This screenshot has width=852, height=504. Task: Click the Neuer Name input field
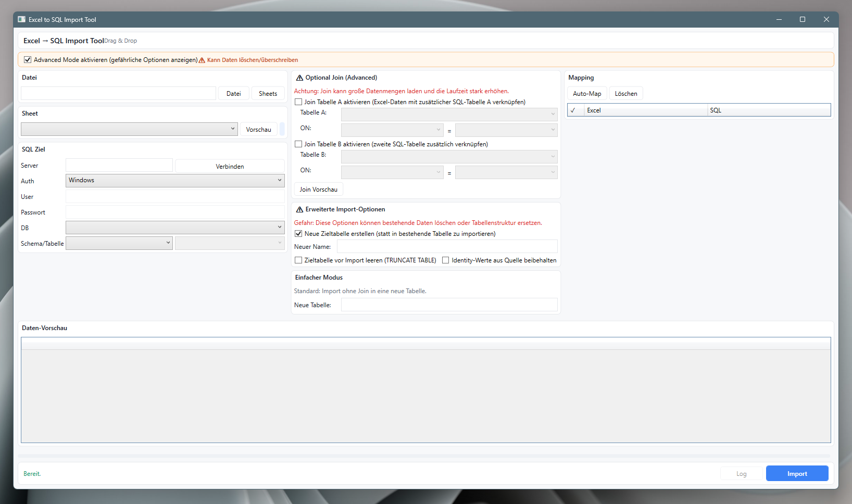(x=449, y=246)
